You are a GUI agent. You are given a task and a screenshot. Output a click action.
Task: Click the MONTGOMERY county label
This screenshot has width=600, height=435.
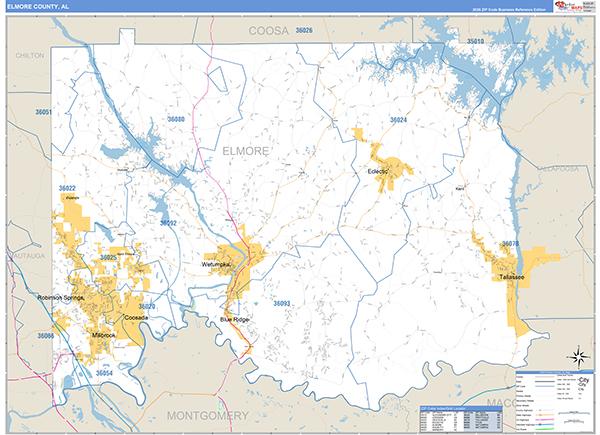207,414
